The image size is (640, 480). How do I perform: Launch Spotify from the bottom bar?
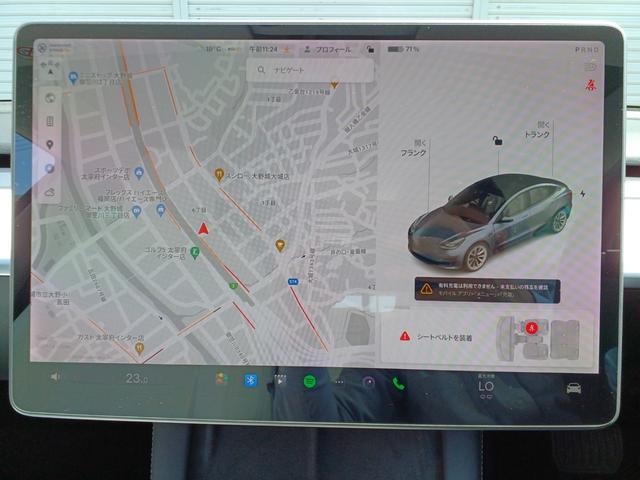[x=310, y=382]
